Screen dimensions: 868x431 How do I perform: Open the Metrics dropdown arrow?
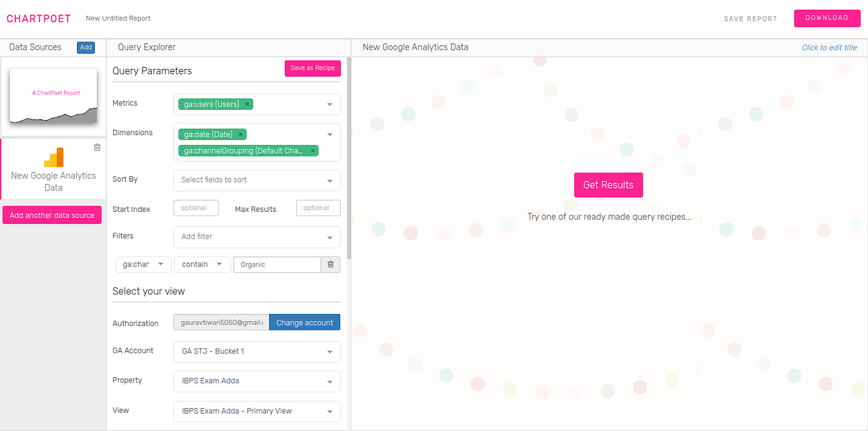(330, 105)
